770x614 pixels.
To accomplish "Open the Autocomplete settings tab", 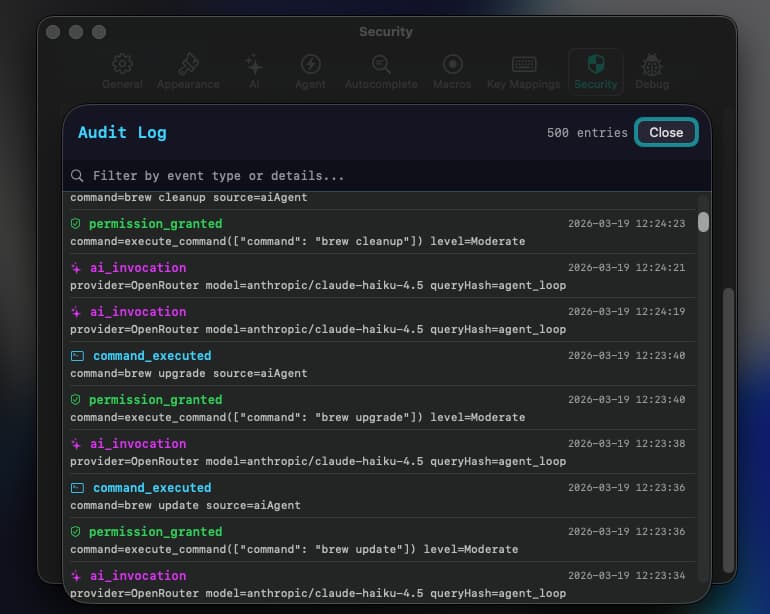I will [x=381, y=72].
